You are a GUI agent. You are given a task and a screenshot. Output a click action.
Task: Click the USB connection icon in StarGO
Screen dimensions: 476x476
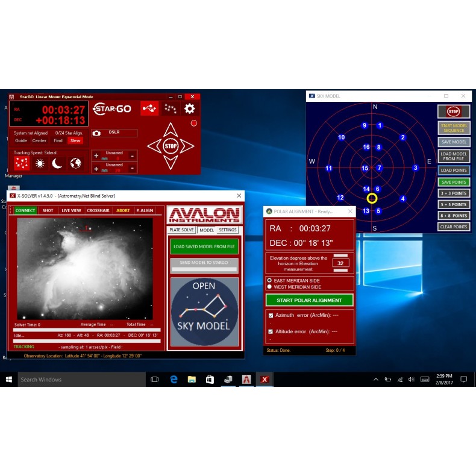pyautogui.click(x=149, y=108)
